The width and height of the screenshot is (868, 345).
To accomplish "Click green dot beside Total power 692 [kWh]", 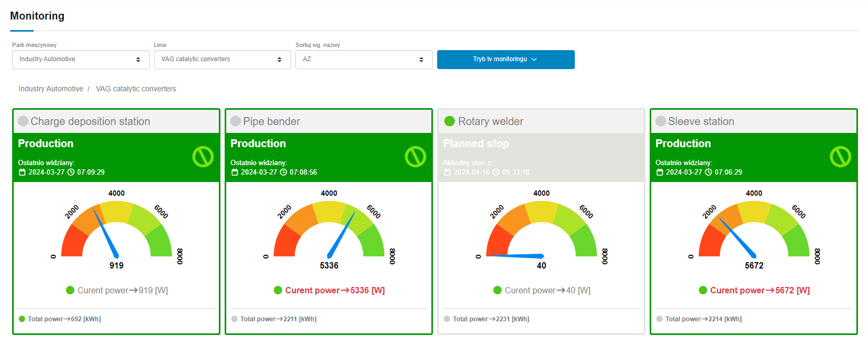I will pyautogui.click(x=22, y=319).
